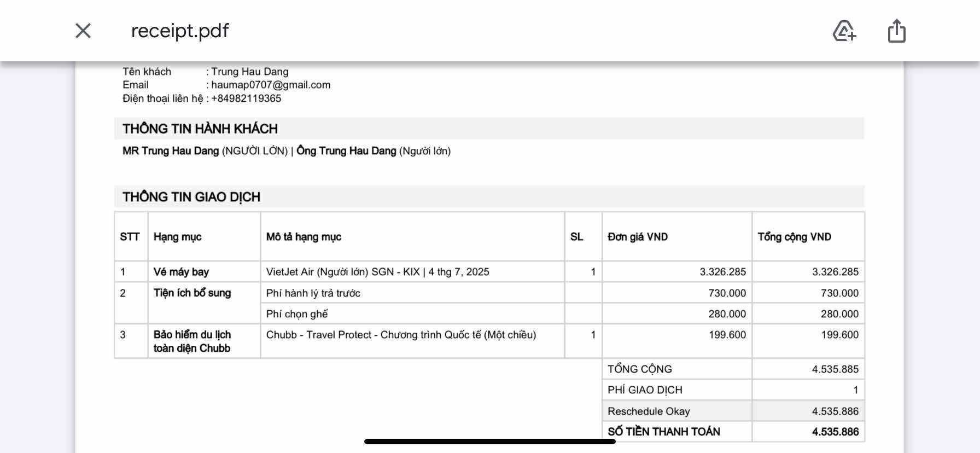Select the Chubb - Travel Protect description

coord(401,335)
